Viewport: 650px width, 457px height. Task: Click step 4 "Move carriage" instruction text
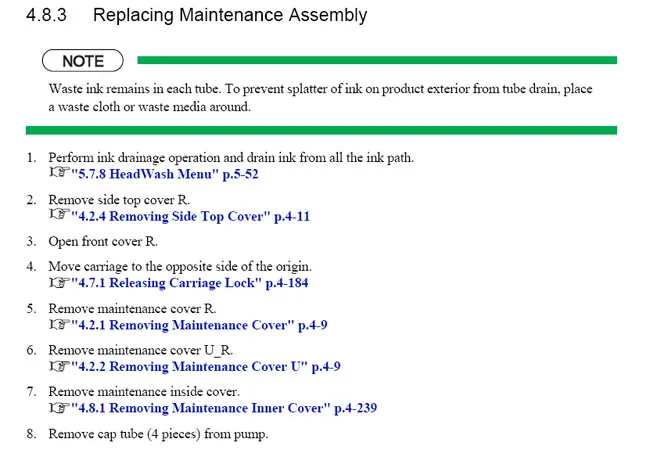[x=180, y=266]
